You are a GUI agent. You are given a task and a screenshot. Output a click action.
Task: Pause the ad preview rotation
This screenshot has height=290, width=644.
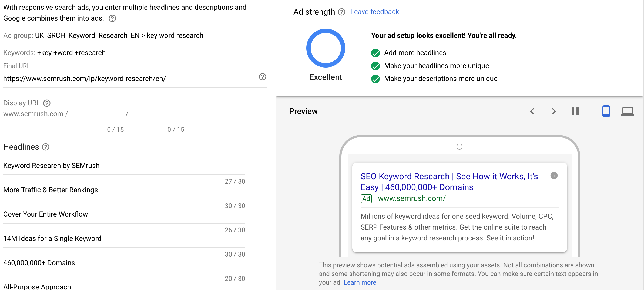tap(575, 111)
